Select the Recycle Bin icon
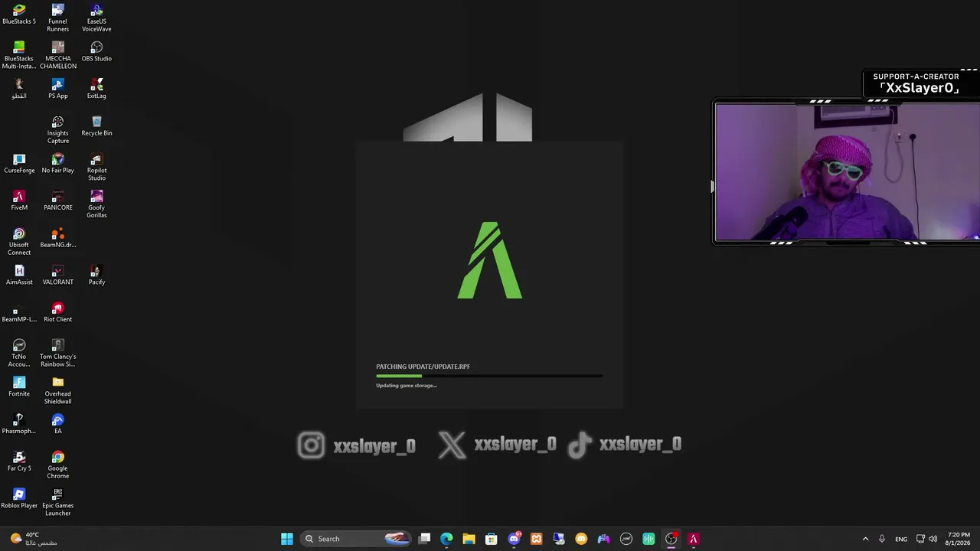The width and height of the screenshot is (980, 551). coord(96,126)
